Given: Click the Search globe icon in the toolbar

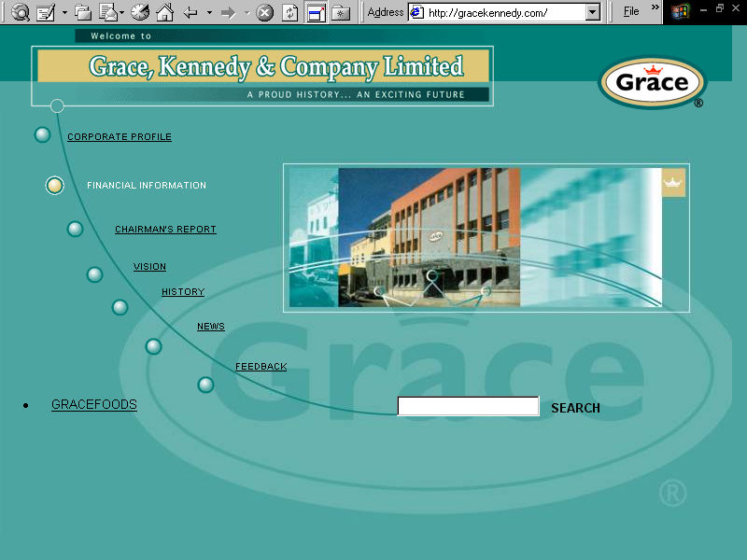Looking at the screenshot, I should tap(21, 12).
